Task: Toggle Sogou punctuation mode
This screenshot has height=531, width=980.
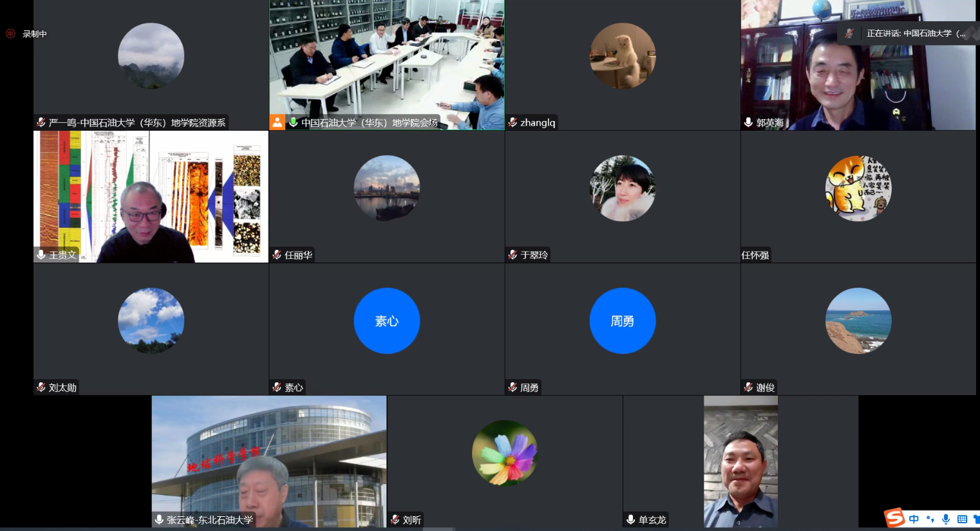Action: click(930, 519)
